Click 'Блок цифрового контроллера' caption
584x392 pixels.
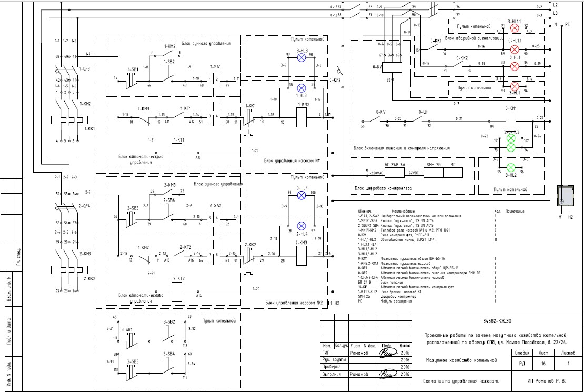click(383, 188)
